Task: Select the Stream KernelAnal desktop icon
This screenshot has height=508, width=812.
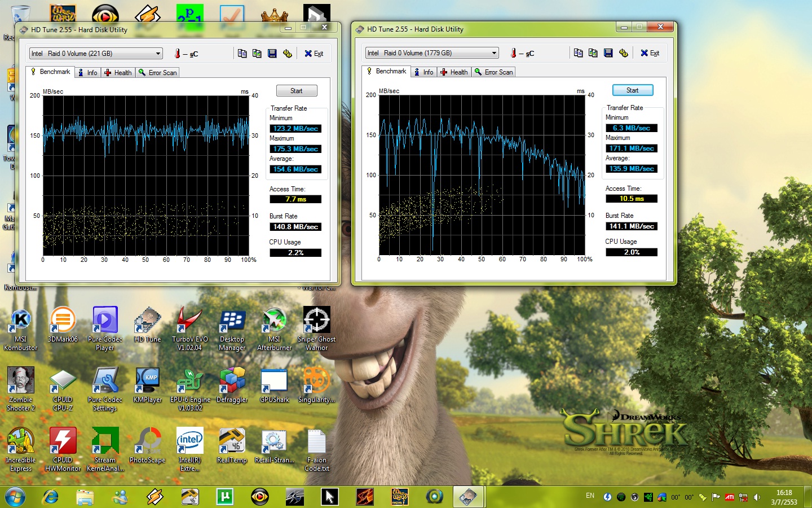Action: 105,450
